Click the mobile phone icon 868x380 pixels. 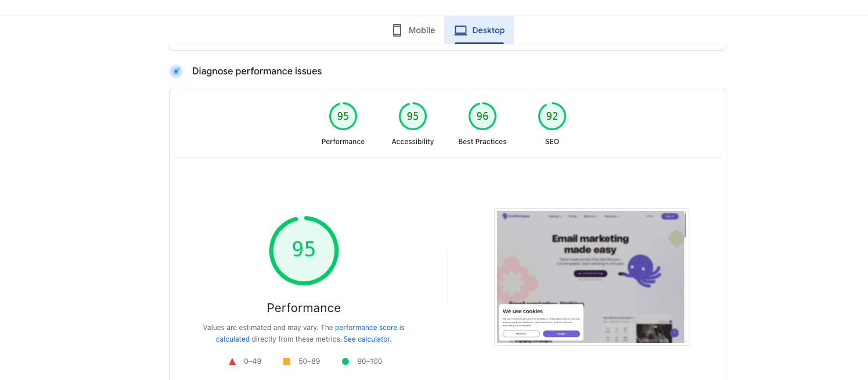[x=397, y=30]
